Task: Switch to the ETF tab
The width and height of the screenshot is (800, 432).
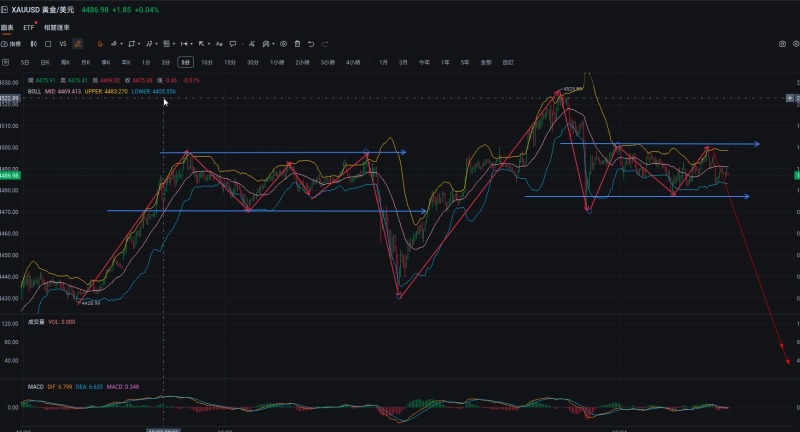Action: click(x=29, y=28)
